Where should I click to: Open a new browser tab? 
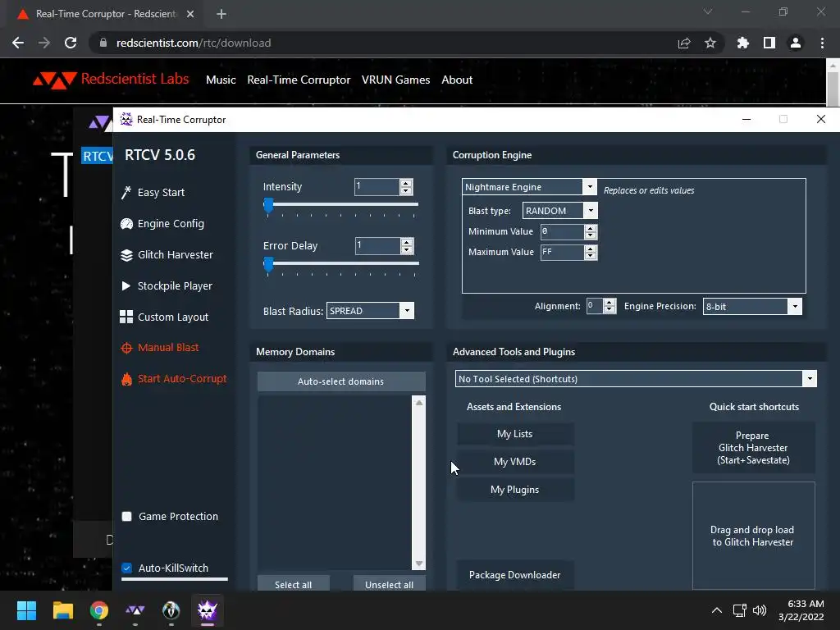[221, 14]
